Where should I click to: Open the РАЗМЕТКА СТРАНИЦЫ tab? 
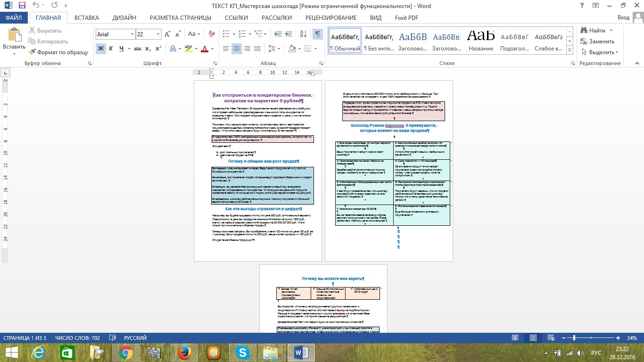tap(181, 17)
